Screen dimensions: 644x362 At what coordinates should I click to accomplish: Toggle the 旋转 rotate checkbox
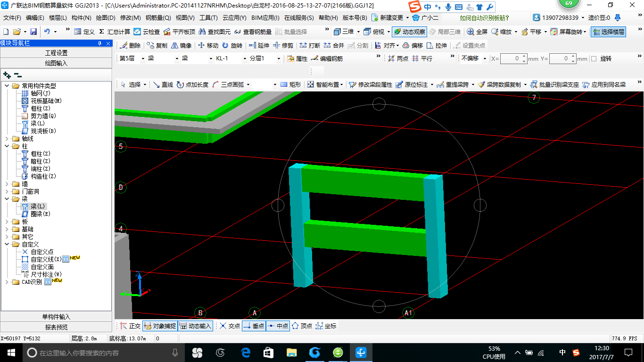point(594,59)
